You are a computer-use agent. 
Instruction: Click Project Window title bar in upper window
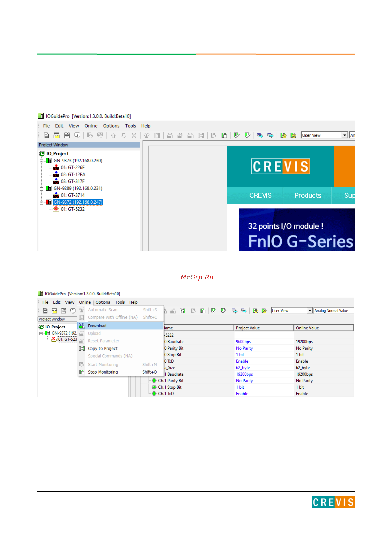pyautogui.click(x=89, y=145)
